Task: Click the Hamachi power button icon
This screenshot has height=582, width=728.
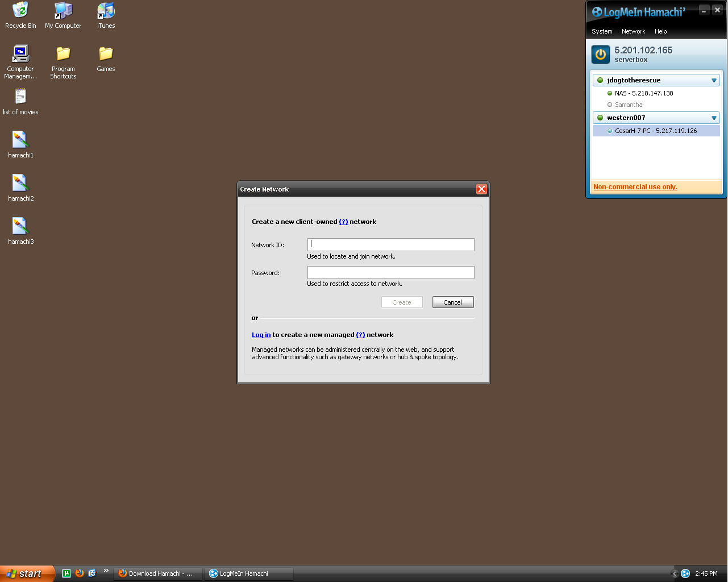Action: coord(601,55)
